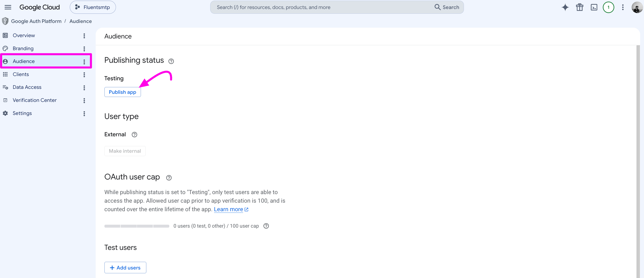Click the Make internal button
644x278 pixels.
(x=125, y=151)
